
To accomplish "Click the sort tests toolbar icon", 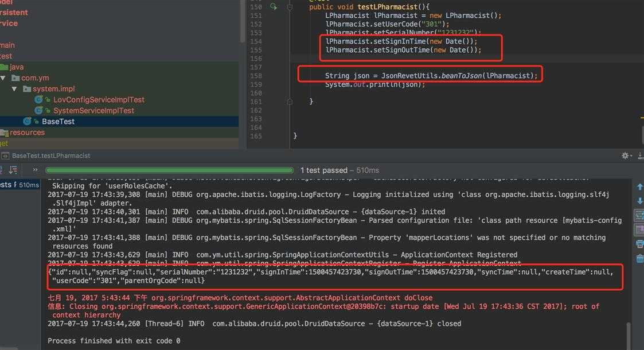I will tap(13, 170).
